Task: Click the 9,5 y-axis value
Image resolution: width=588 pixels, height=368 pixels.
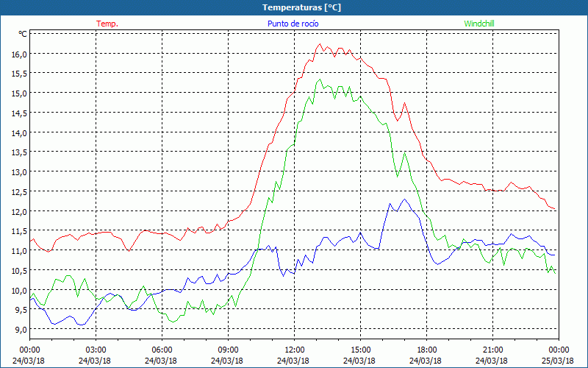Action: click(x=21, y=309)
